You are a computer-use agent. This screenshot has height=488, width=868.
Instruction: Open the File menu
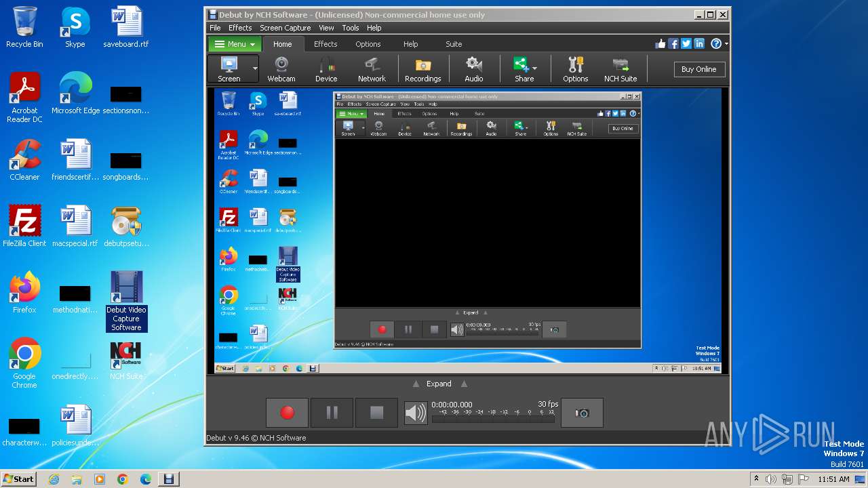click(215, 28)
